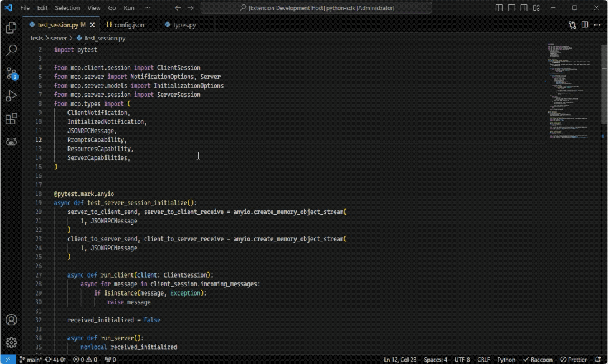Screen dimensions: 608x364
Task: Click the main branch in status bar
Action: (31, 359)
